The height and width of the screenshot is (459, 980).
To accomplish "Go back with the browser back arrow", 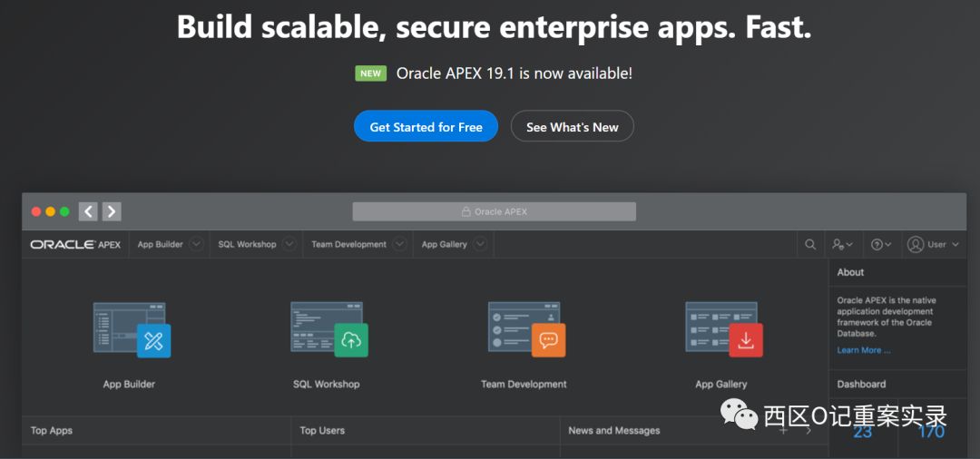I will tap(88, 211).
